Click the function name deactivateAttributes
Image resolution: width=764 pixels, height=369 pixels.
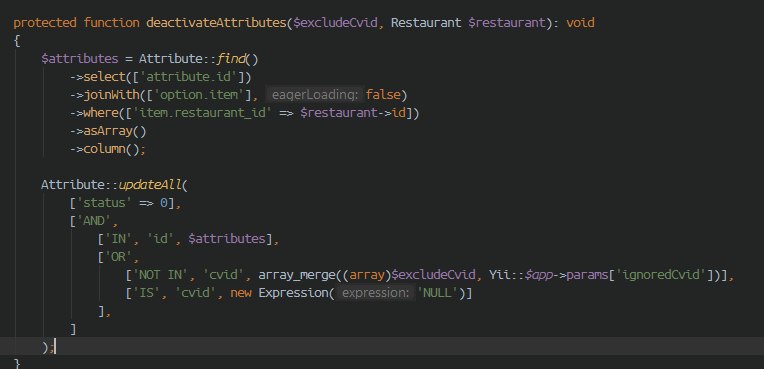click(216, 23)
